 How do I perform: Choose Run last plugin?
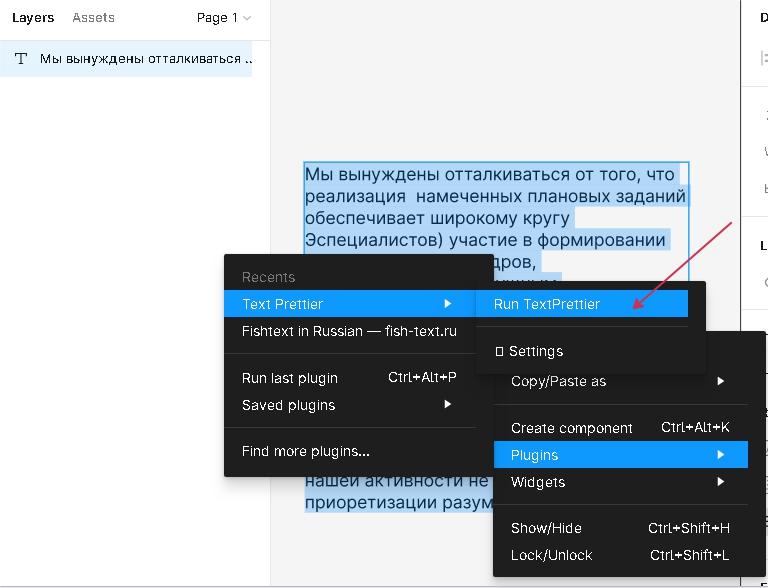coord(290,378)
